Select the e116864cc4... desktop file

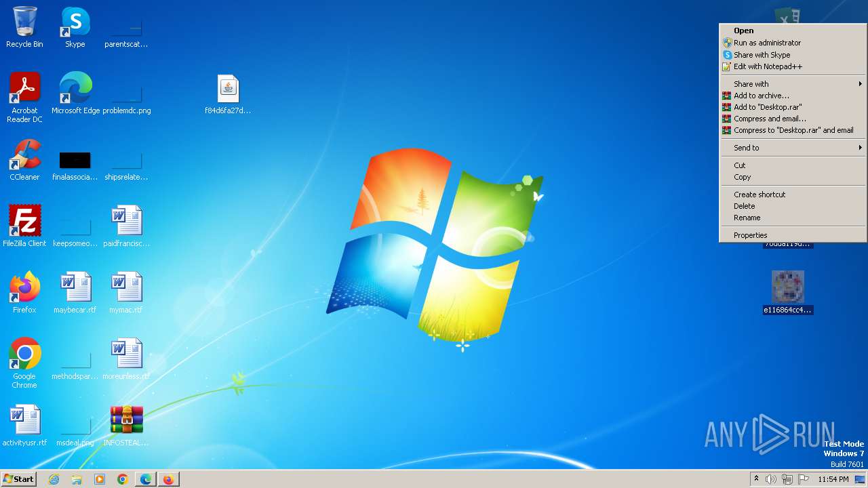tap(788, 293)
